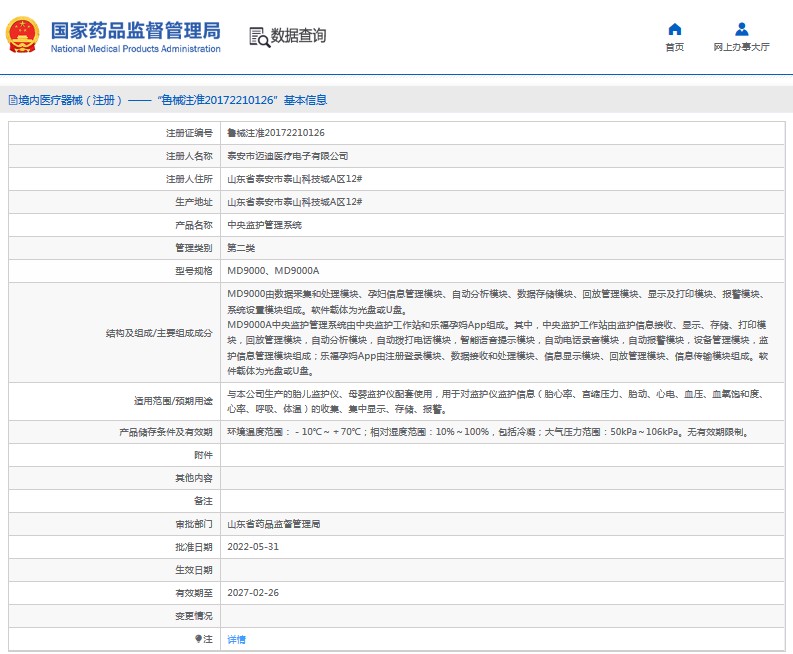Select model value MD9000、MD9000A
The image size is (793, 654).
pyautogui.click(x=273, y=271)
